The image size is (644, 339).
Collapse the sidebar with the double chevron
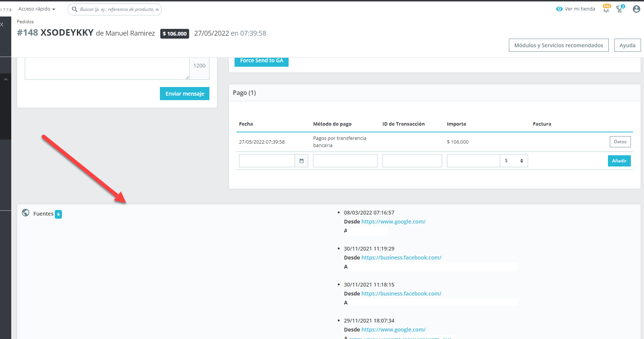tap(2, 24)
